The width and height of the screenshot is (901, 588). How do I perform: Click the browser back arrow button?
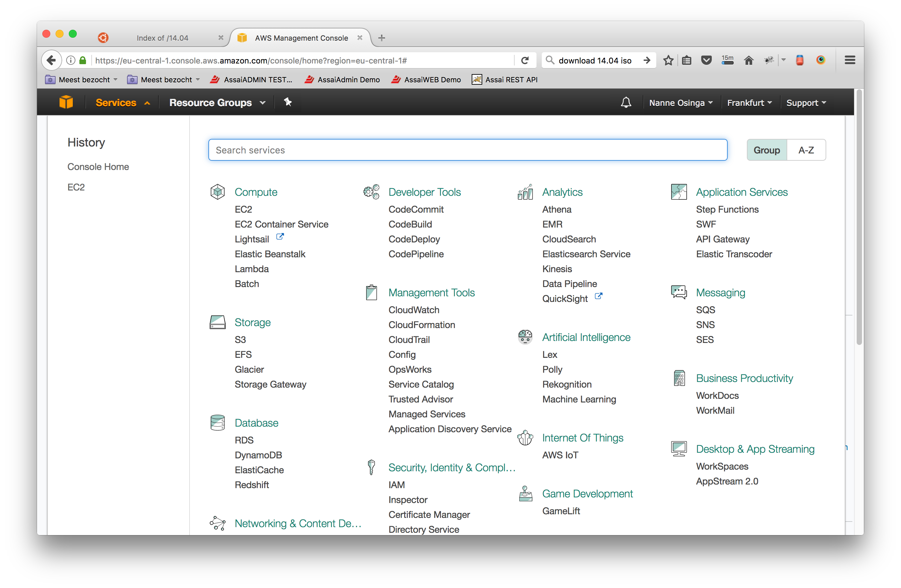coord(52,60)
